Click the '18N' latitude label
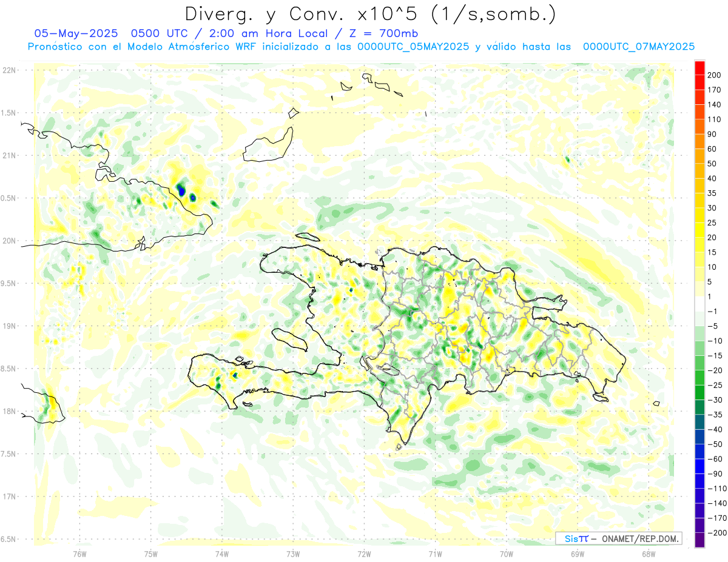This screenshot has width=728, height=562. 9,412
